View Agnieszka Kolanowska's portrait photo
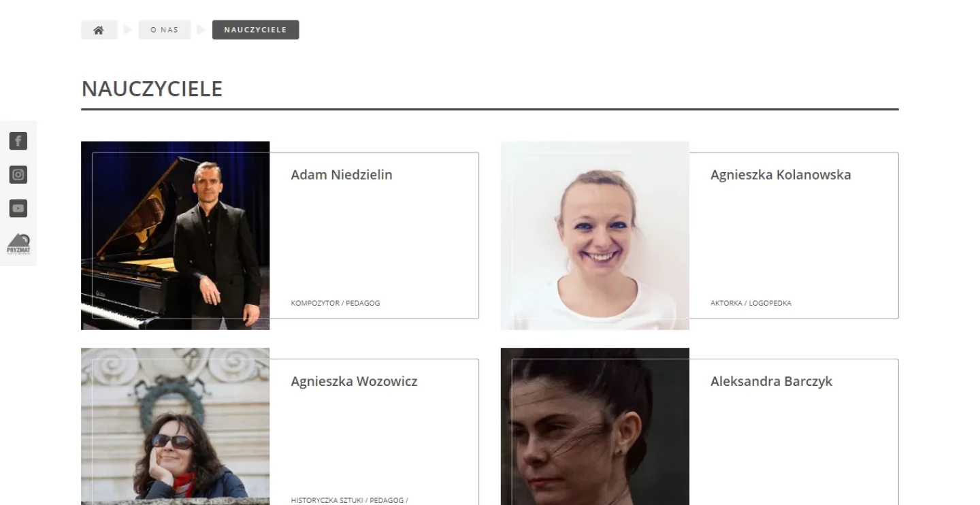980x505 pixels. pyautogui.click(x=595, y=235)
